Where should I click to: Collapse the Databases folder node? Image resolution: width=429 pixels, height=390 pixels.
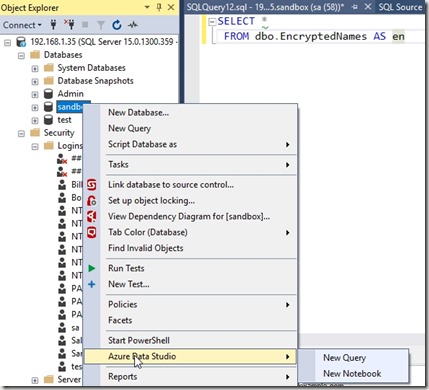pos(21,55)
